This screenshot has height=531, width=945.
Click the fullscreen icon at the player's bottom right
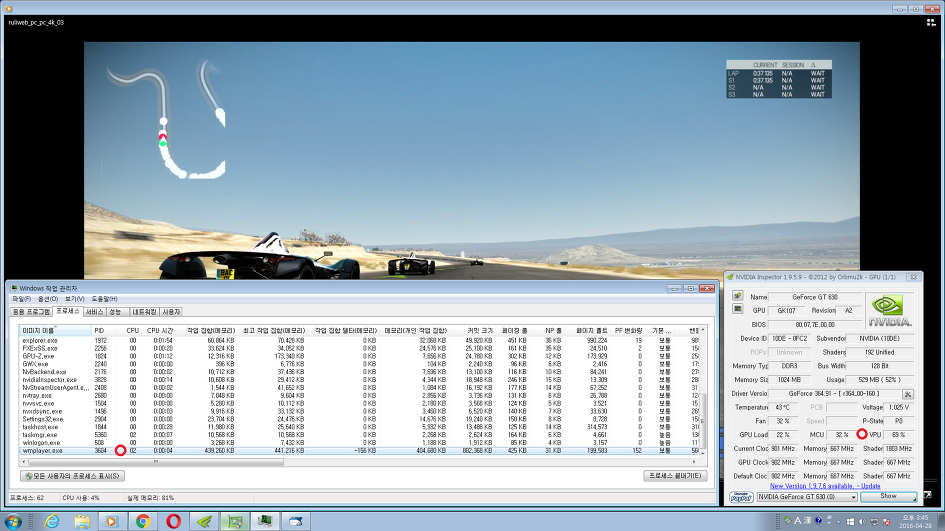pyautogui.click(x=928, y=494)
